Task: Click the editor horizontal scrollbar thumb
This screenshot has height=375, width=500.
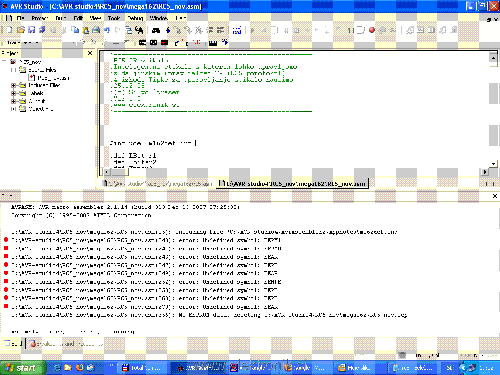Action: coord(120,172)
